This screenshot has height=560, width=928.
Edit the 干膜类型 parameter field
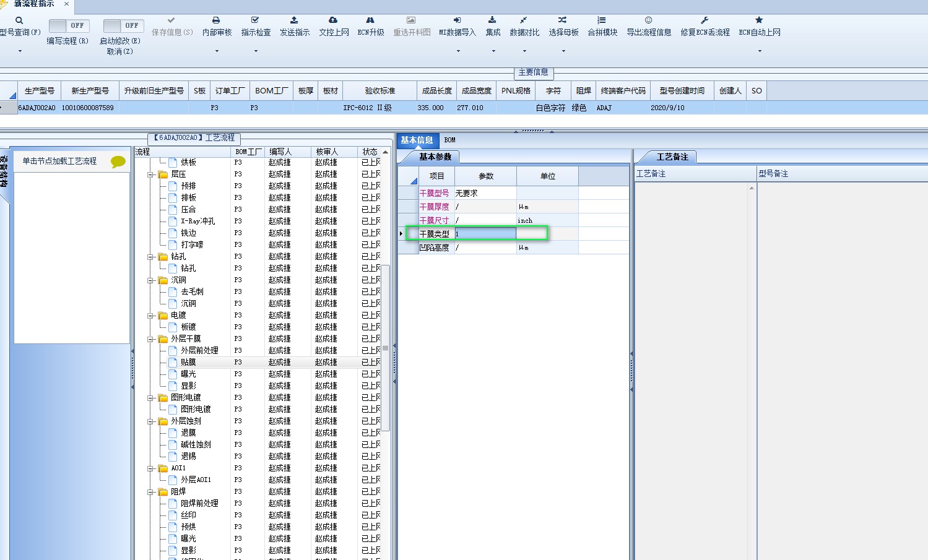click(485, 234)
